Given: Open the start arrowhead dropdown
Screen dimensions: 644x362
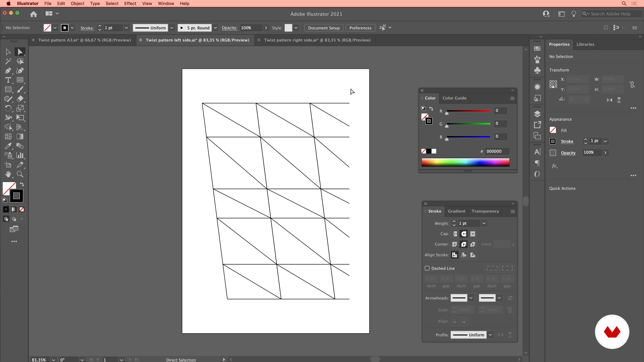Looking at the screenshot, I should (x=471, y=298).
